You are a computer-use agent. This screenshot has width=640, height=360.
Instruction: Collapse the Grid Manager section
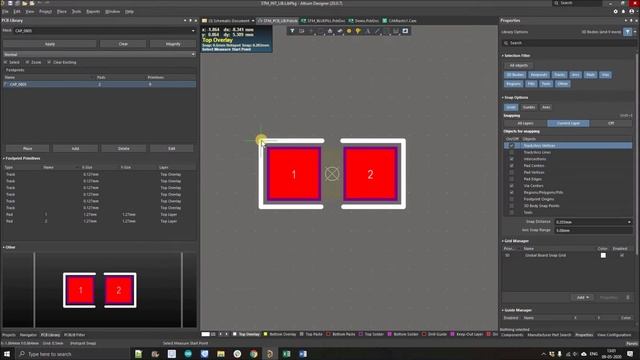[503, 241]
